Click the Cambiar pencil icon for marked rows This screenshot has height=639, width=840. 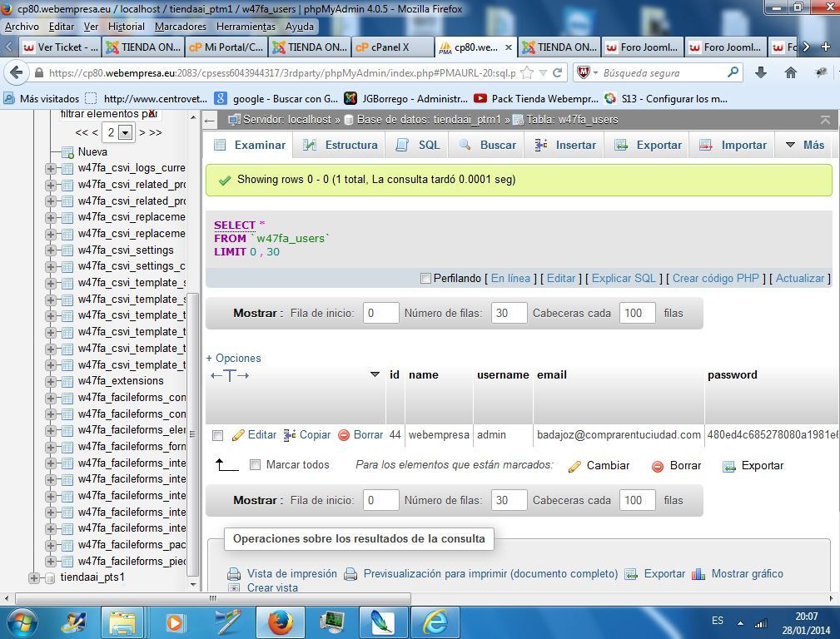pyautogui.click(x=574, y=466)
